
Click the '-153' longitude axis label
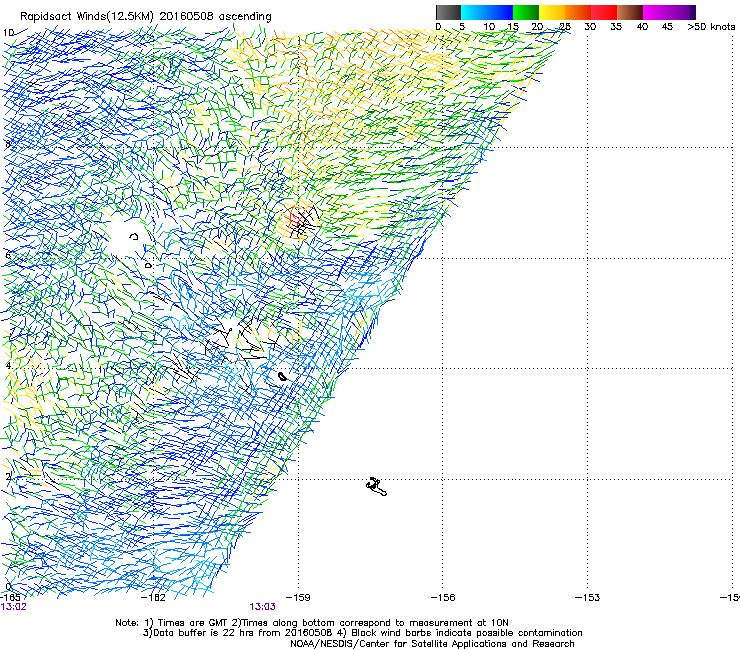[587, 598]
